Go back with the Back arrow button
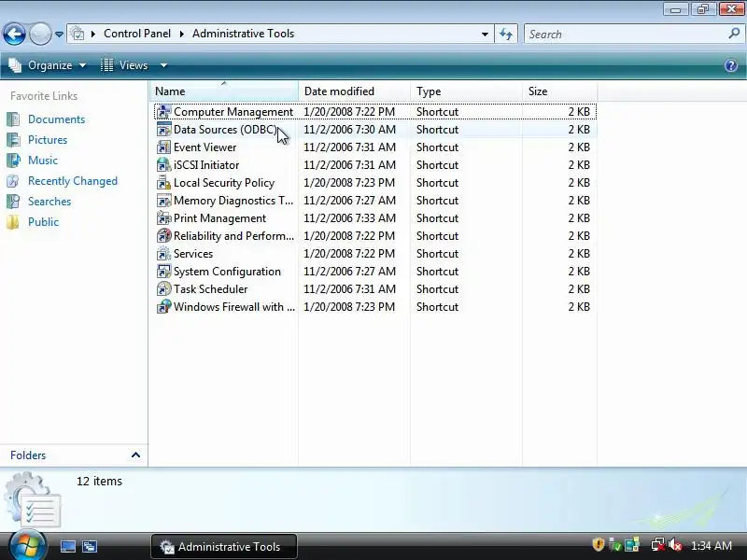This screenshot has width=747, height=560. (14, 34)
